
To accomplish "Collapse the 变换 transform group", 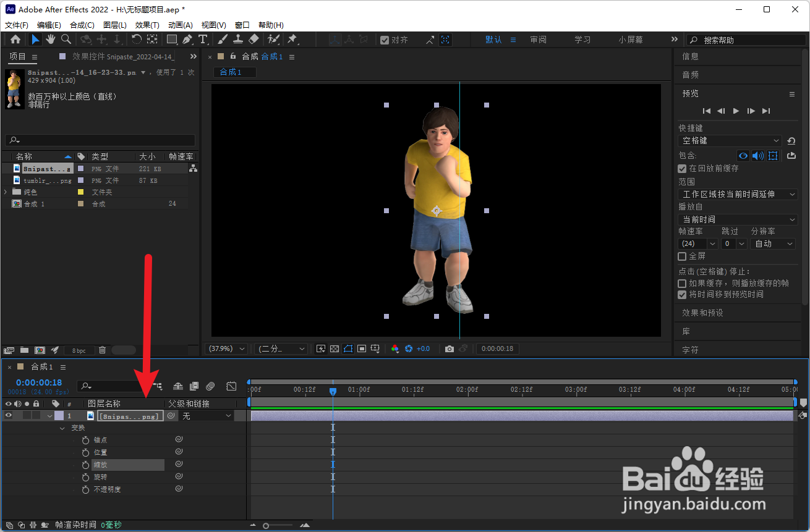I will click(62, 428).
